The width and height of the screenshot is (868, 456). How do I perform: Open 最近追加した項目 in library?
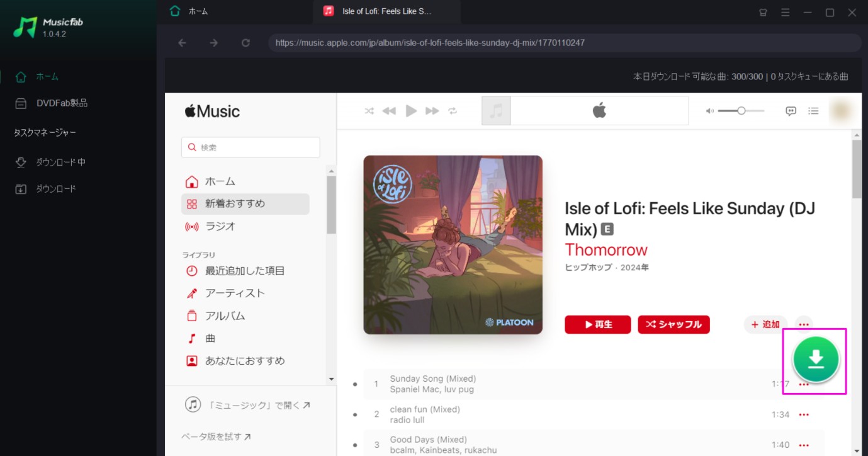(x=245, y=271)
